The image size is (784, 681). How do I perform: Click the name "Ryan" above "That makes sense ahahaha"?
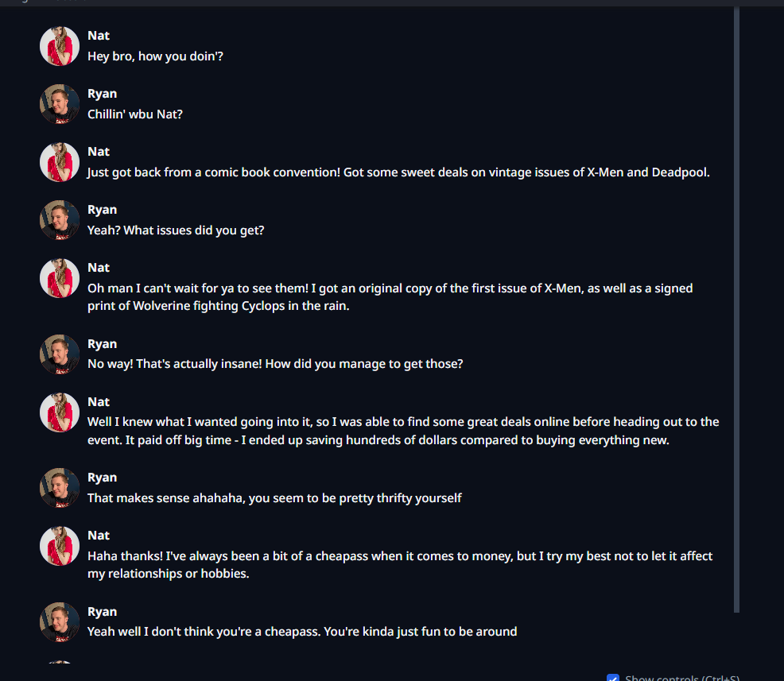[x=102, y=478]
